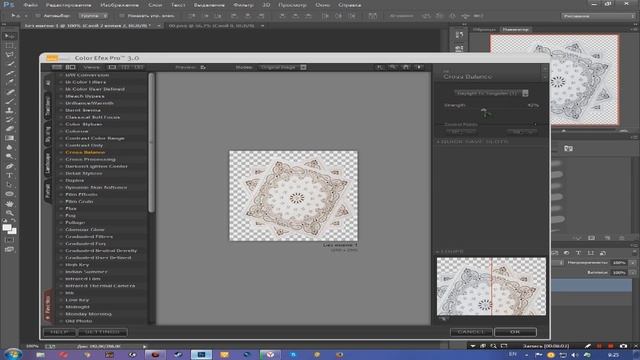This screenshot has width=640, height=360.
Task: Click the Loupe preview thumbnail
Action: [491, 286]
